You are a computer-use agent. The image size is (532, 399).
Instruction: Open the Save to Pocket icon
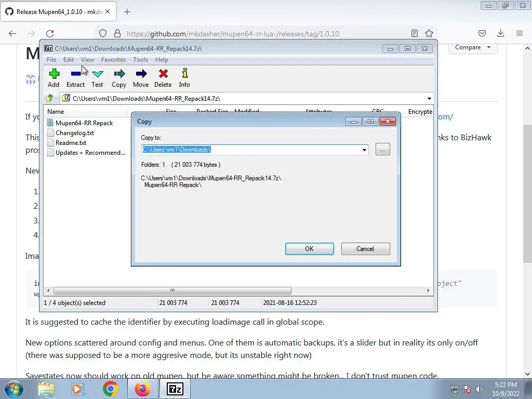[x=482, y=33]
